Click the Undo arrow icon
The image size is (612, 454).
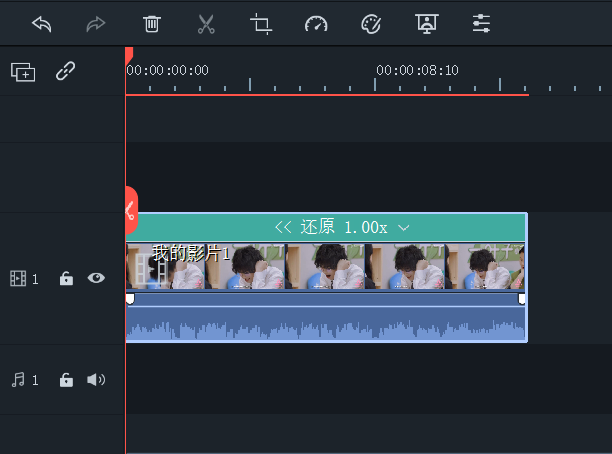[x=42, y=24]
